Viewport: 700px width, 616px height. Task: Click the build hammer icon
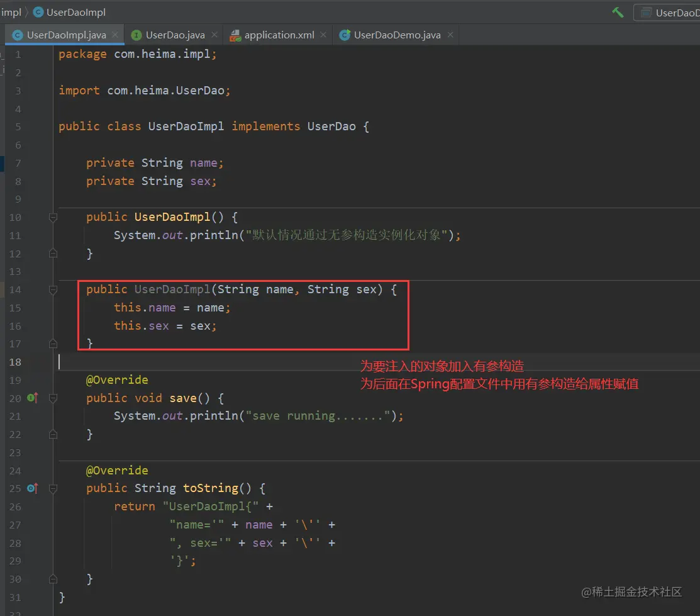coord(618,13)
